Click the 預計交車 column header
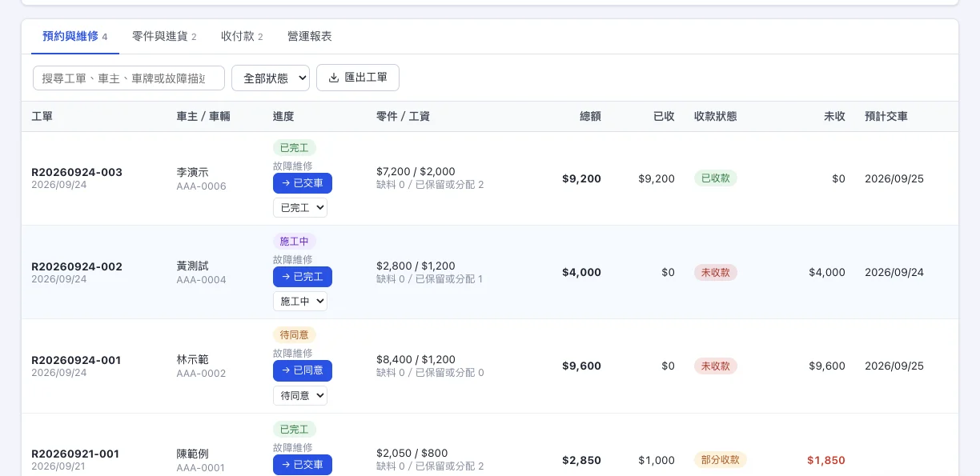This screenshot has height=476, width=980. pyautogui.click(x=886, y=117)
